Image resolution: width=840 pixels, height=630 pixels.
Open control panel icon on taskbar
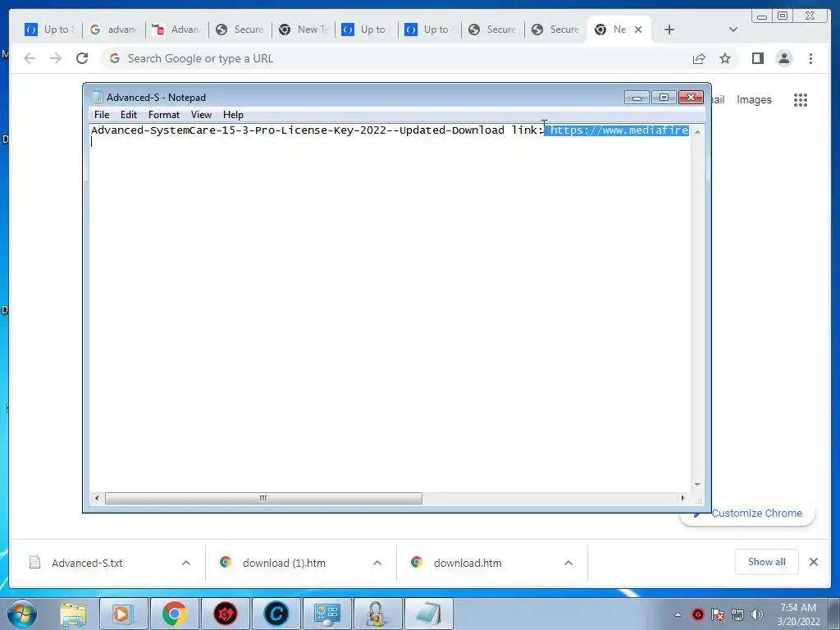point(326,614)
